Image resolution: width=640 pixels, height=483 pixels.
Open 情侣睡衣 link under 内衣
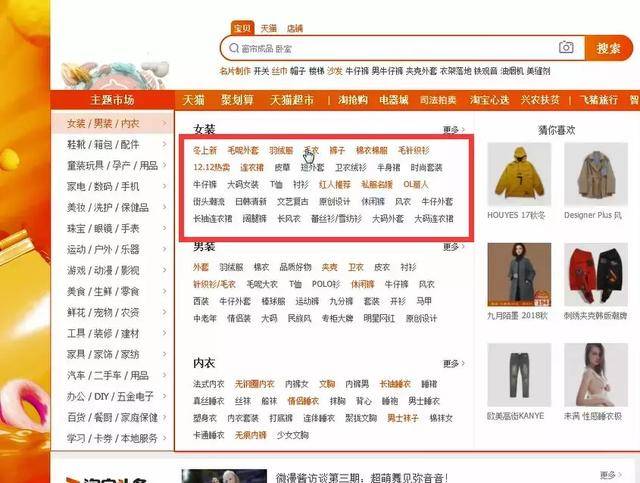(303, 401)
